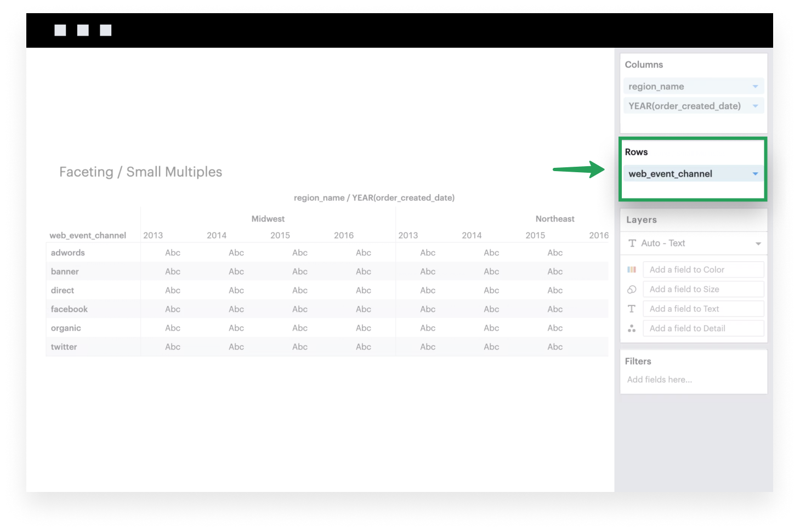Open the web_event_channel dropdown in Rows
This screenshot has height=532, width=800.
[754, 173]
